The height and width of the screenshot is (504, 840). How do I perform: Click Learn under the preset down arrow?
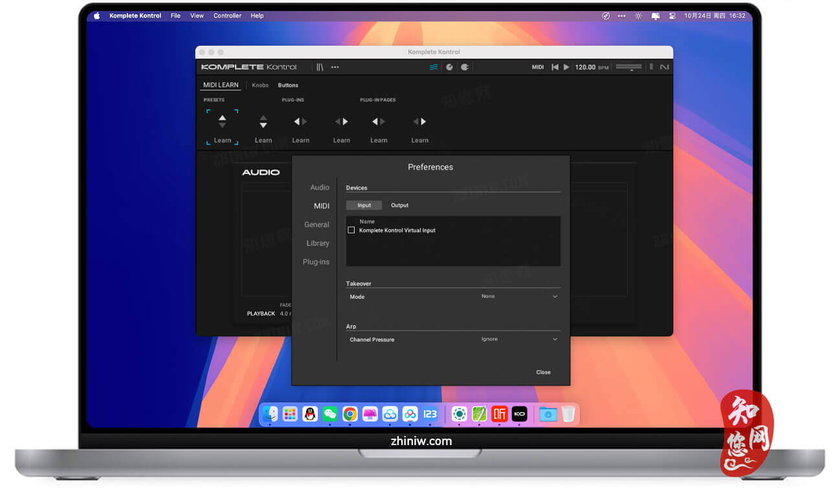click(x=263, y=140)
